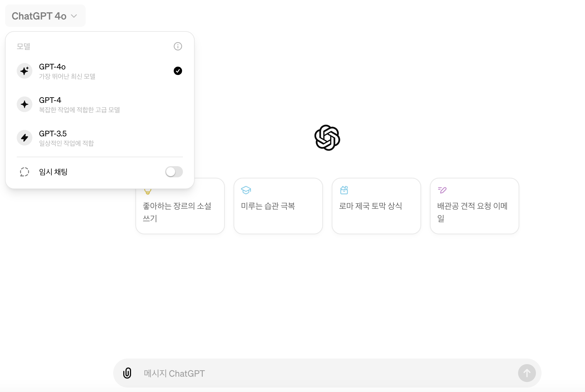
Task: Click the model info icon
Action: 178,46
